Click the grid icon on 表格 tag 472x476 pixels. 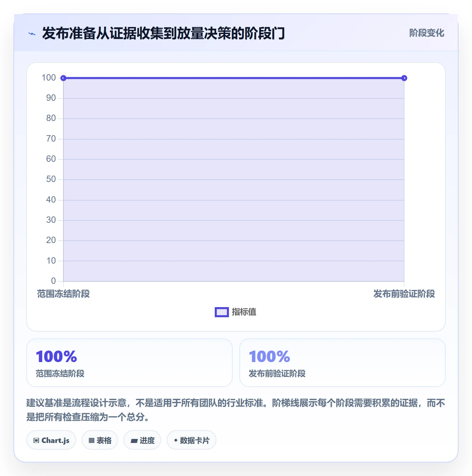[91, 440]
